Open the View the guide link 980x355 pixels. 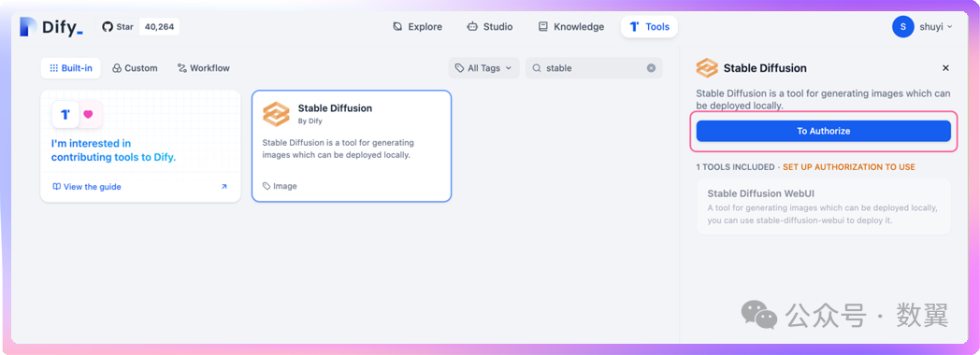pyautogui.click(x=87, y=187)
